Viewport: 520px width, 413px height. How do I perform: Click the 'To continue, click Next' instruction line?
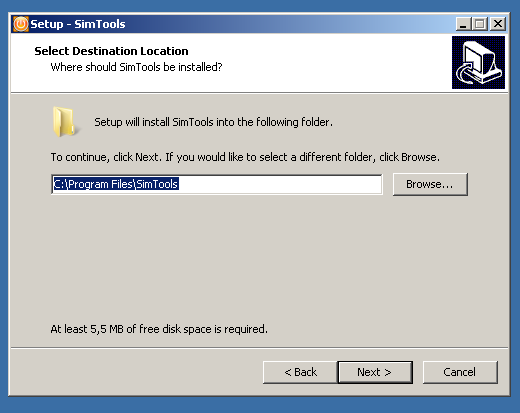point(245,157)
